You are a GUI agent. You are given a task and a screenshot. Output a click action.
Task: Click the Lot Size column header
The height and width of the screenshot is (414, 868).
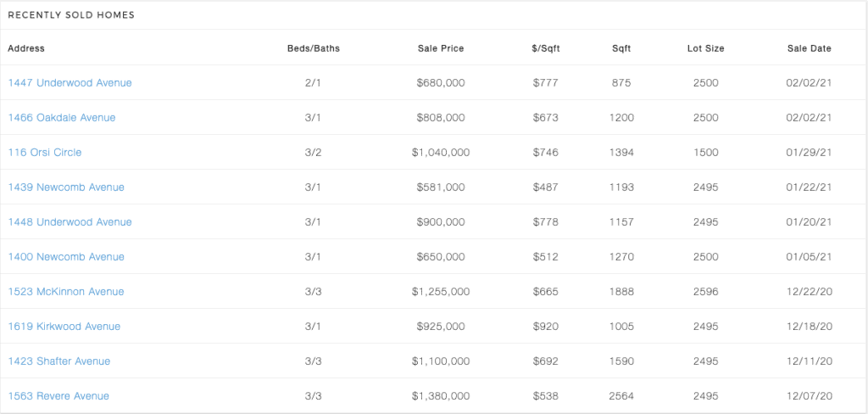tap(705, 48)
